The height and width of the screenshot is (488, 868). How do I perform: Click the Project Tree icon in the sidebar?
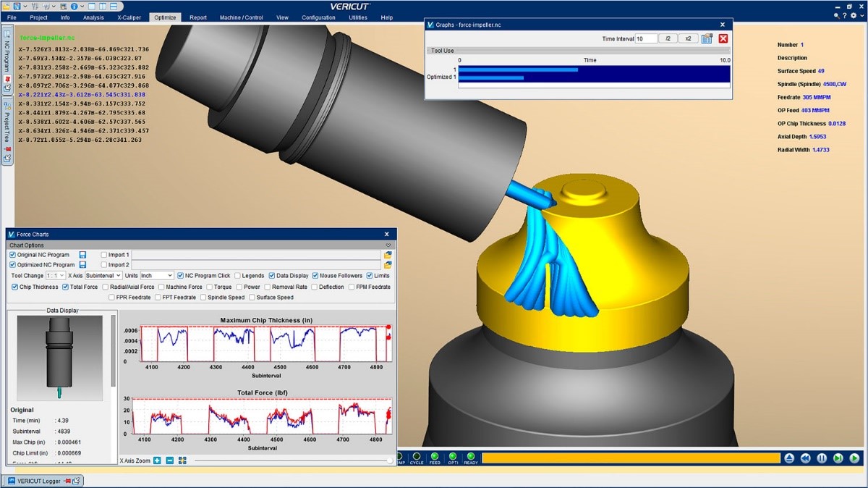point(7,105)
